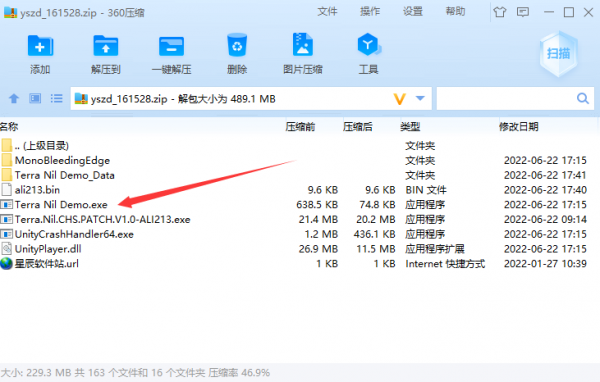Open the 文件 (File) menu
The height and width of the screenshot is (382, 600).
click(327, 12)
